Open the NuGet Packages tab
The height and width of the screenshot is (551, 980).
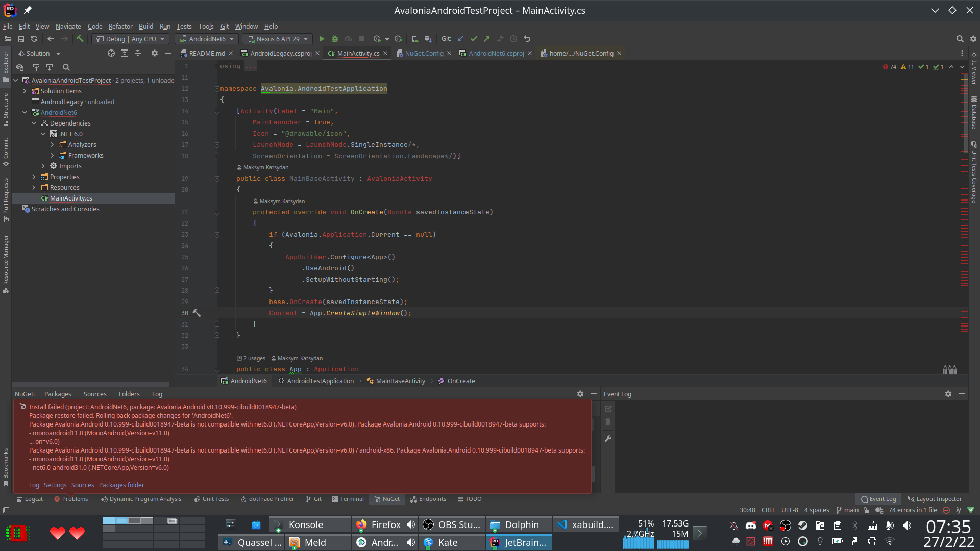tap(58, 394)
